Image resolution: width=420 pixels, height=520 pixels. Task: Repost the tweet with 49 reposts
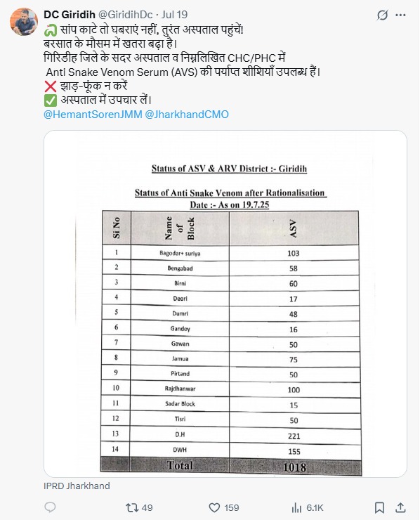point(131,508)
